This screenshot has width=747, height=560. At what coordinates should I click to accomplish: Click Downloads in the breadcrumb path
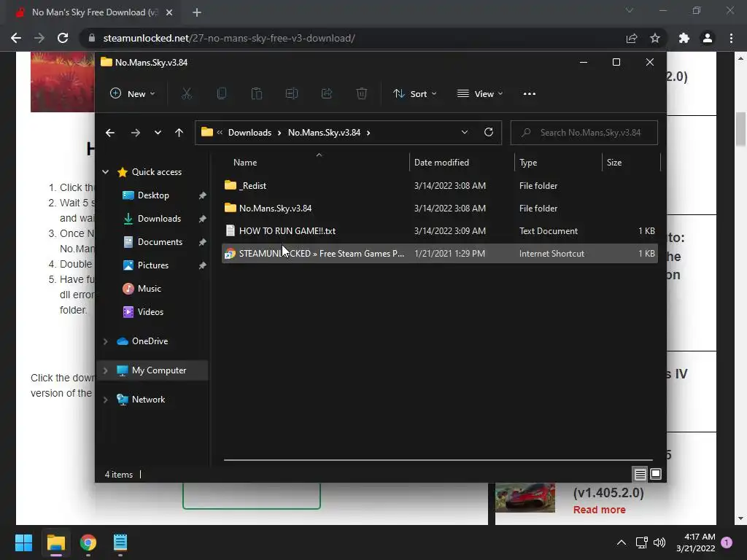249,133
